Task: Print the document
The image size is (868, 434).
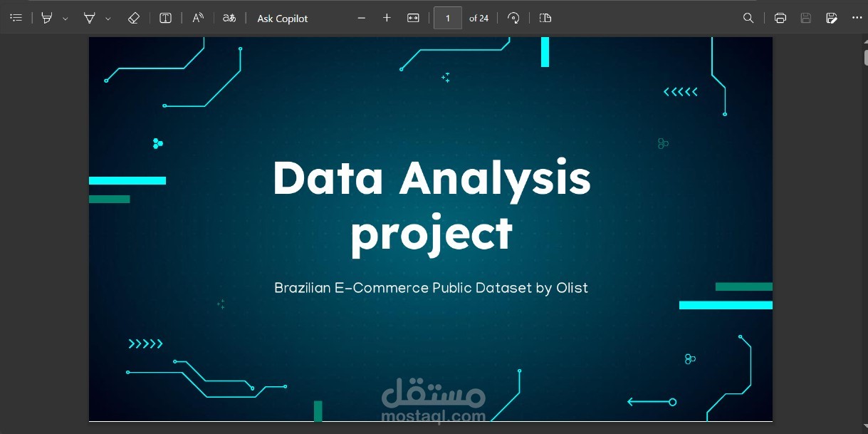Action: tap(780, 18)
